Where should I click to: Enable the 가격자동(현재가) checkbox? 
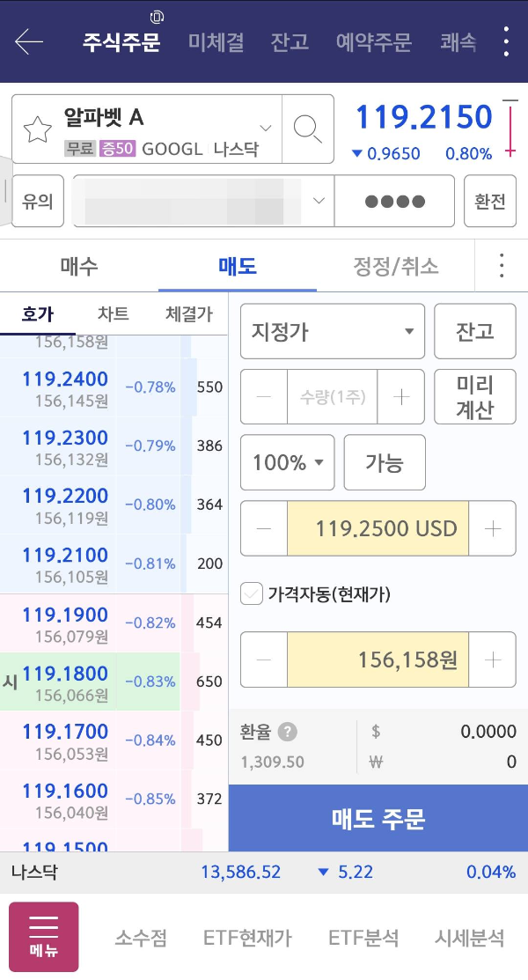[x=251, y=594]
